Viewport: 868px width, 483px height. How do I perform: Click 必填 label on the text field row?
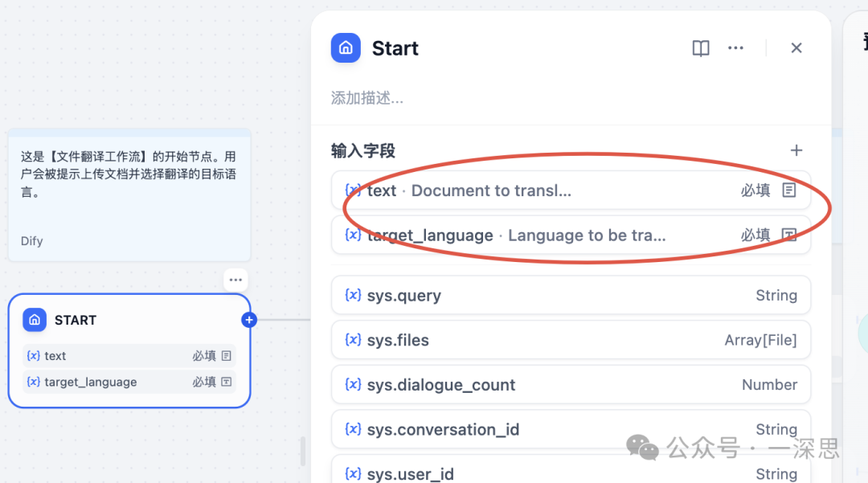click(x=755, y=190)
